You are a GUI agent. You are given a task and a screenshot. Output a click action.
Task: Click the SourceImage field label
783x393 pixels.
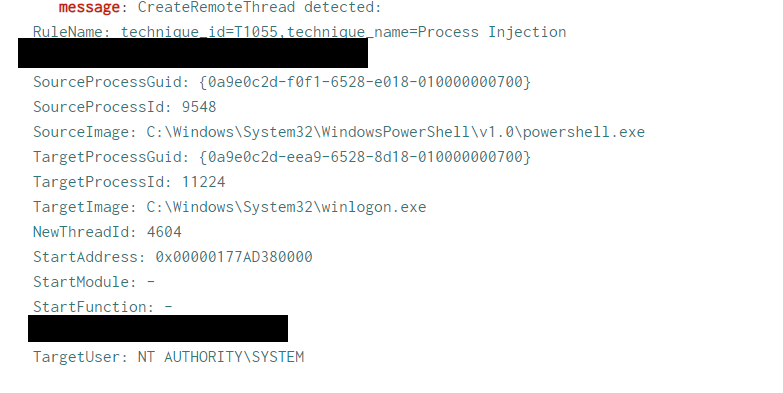[x=84, y=132]
